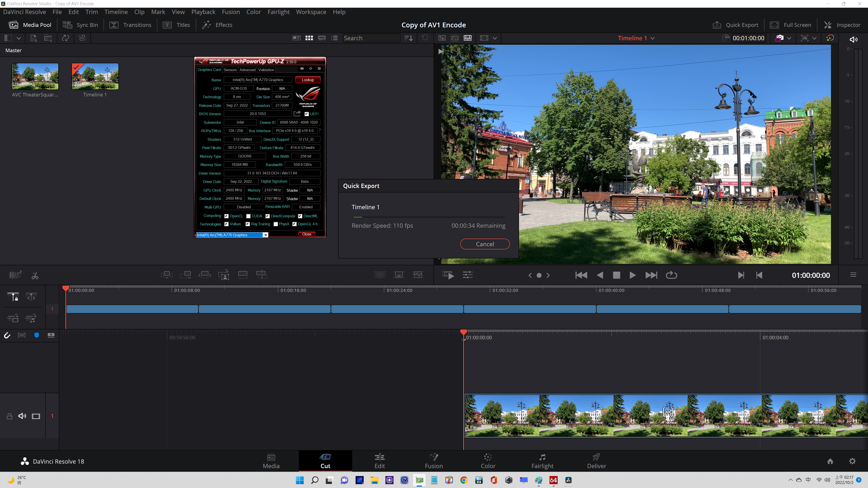Click the jog wheel center dot
The height and width of the screenshot is (488, 868).
tap(539, 275)
